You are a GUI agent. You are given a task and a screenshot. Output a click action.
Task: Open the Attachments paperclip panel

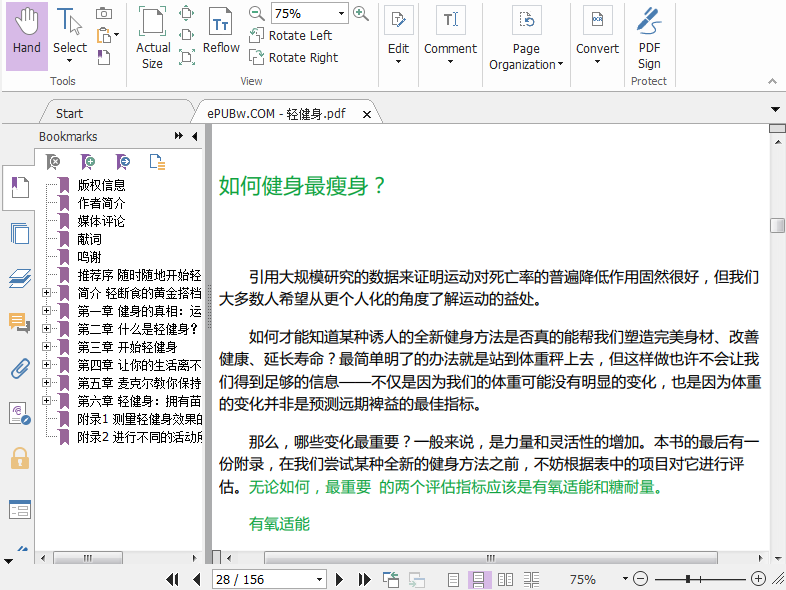[x=19, y=368]
